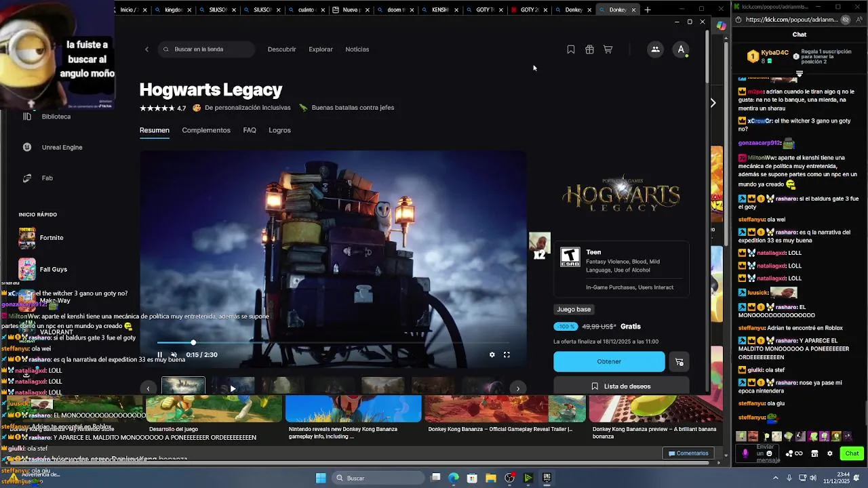The width and height of the screenshot is (868, 488).
Task: Select the first highlighted media thumbnail
Action: (183, 386)
